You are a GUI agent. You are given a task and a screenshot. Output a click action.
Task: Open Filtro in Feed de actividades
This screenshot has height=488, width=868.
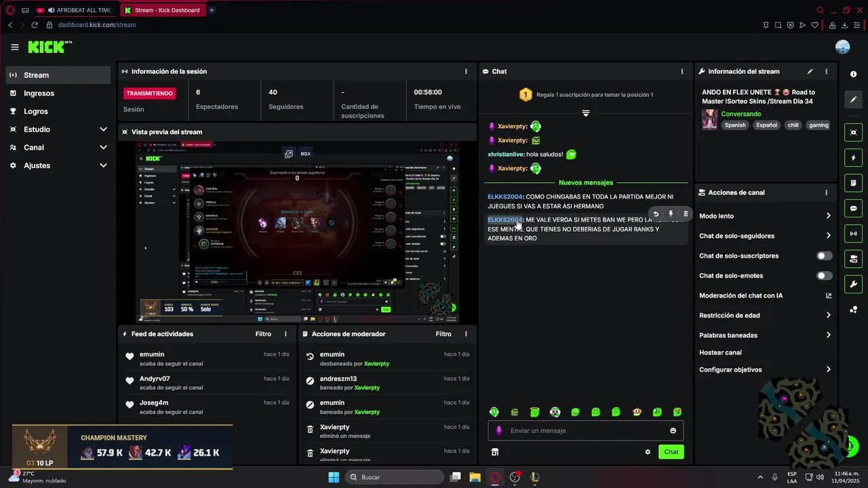(263, 334)
